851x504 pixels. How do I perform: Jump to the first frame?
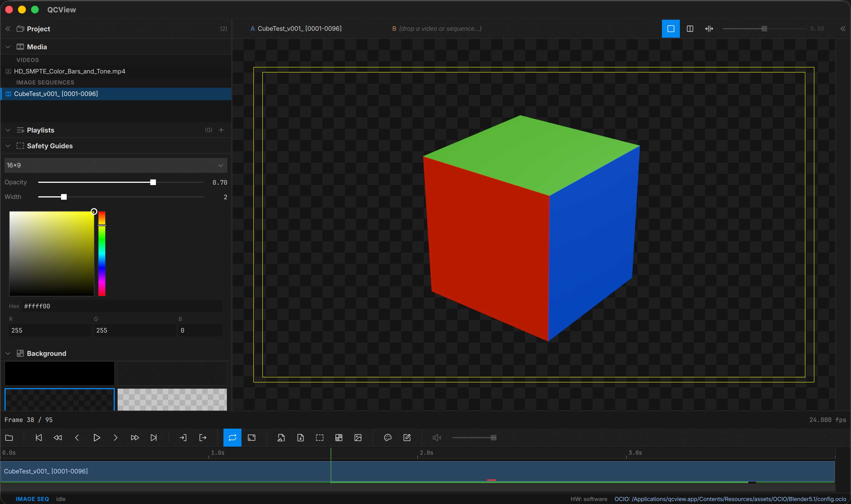pyautogui.click(x=39, y=437)
